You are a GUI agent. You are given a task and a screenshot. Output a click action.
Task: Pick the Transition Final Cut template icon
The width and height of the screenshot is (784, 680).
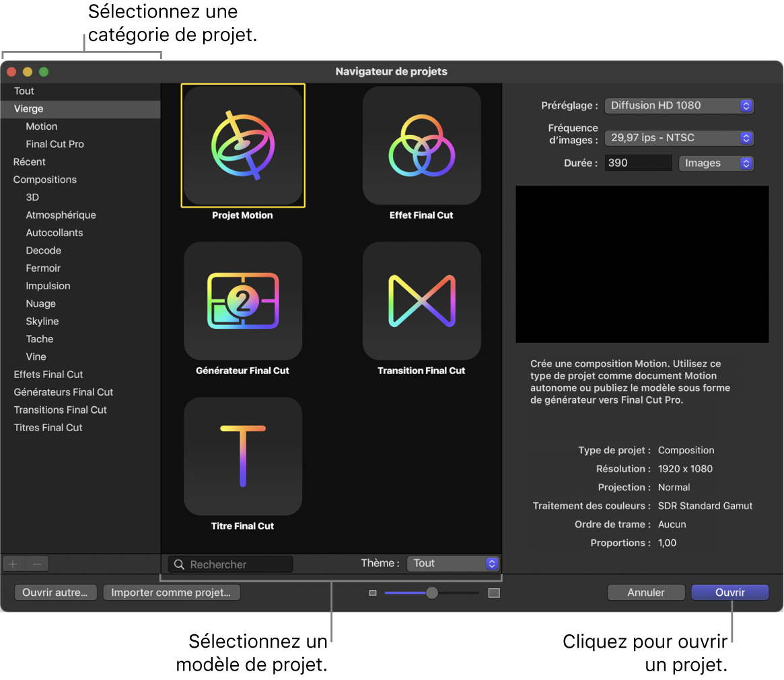point(422,301)
